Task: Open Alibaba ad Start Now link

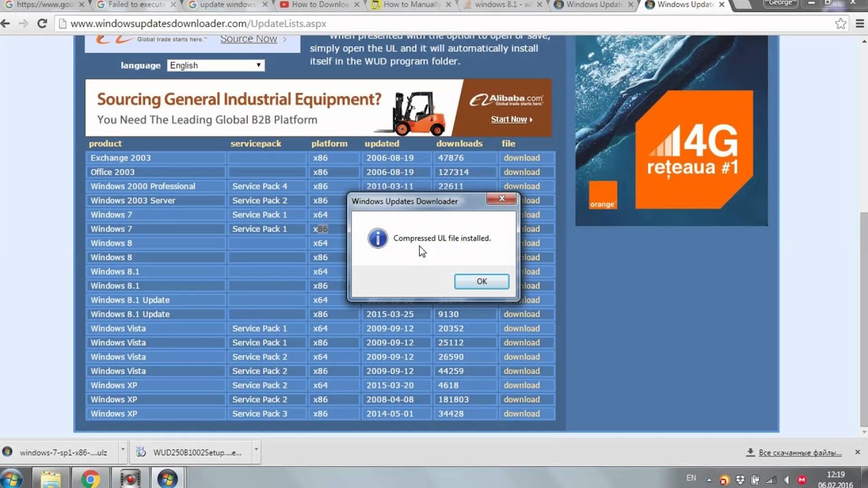Action: coord(511,119)
